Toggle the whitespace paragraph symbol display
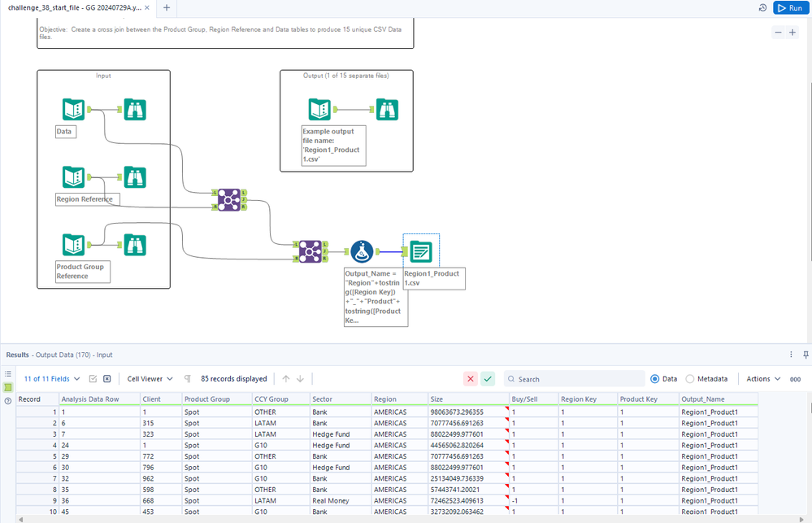The height and width of the screenshot is (523, 812). pos(188,379)
